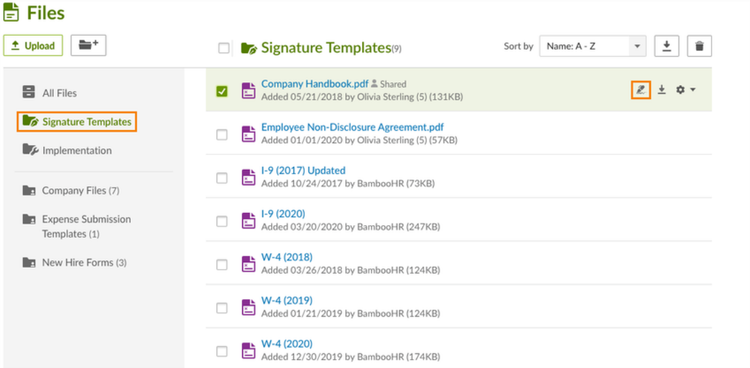Image resolution: width=750 pixels, height=368 pixels.
Task: Click the Upload button
Action: point(33,45)
